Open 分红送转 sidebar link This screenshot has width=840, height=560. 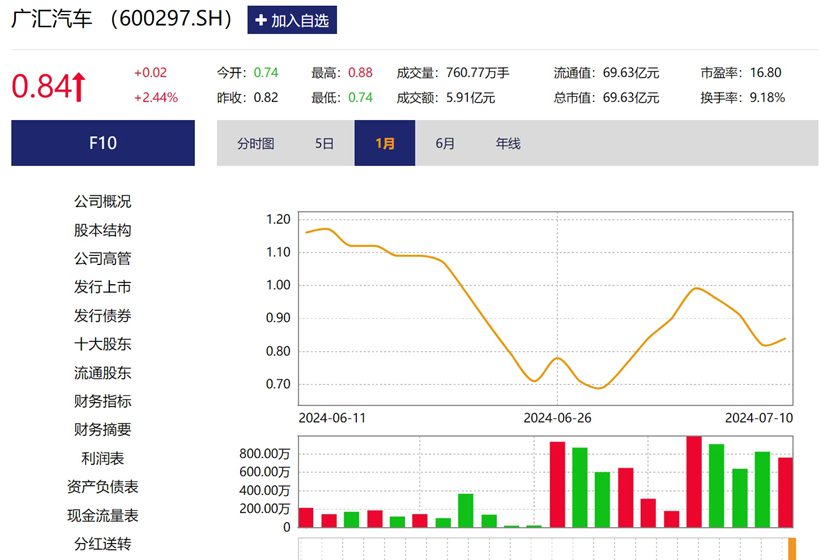pos(102,544)
